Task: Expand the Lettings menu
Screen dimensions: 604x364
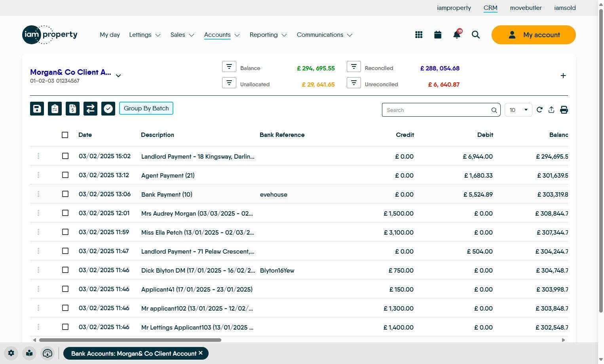Action: pyautogui.click(x=144, y=35)
